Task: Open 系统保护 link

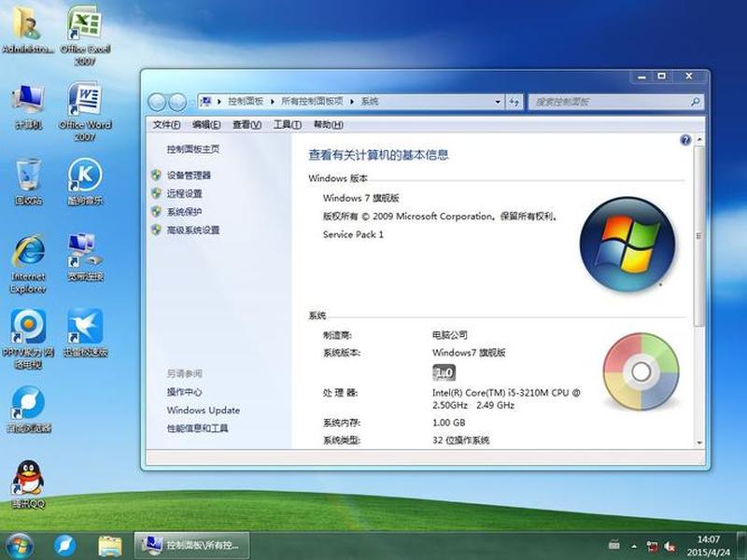Action: coord(184,212)
